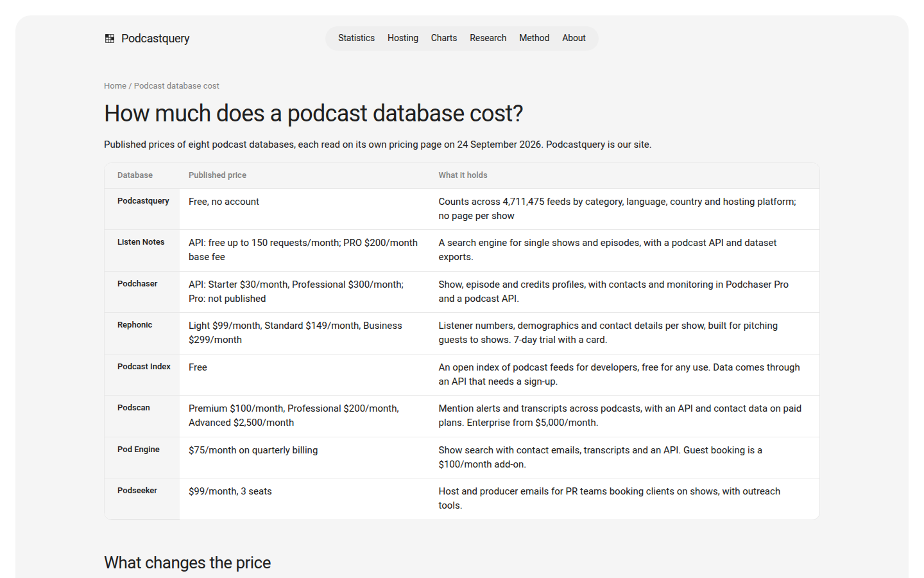Click the 'A search engine for single shows' description
Viewport: 924px width, 578px height.
tap(624, 250)
